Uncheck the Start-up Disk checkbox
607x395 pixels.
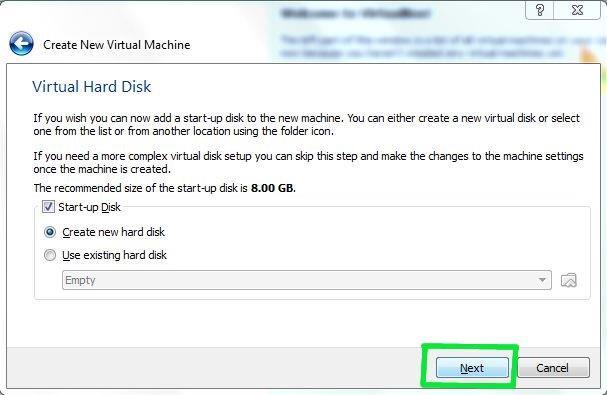(48, 207)
